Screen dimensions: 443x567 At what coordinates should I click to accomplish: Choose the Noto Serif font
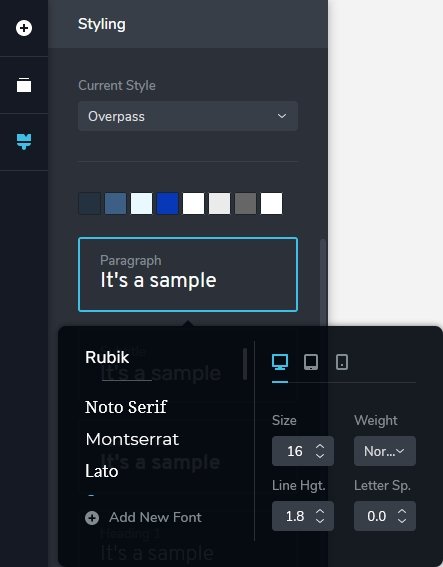coord(126,407)
